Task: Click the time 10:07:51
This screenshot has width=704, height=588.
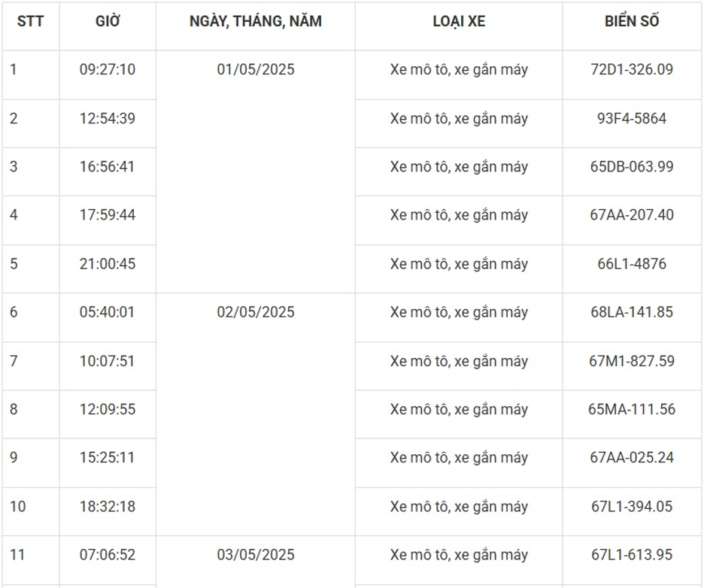Action: tap(108, 361)
